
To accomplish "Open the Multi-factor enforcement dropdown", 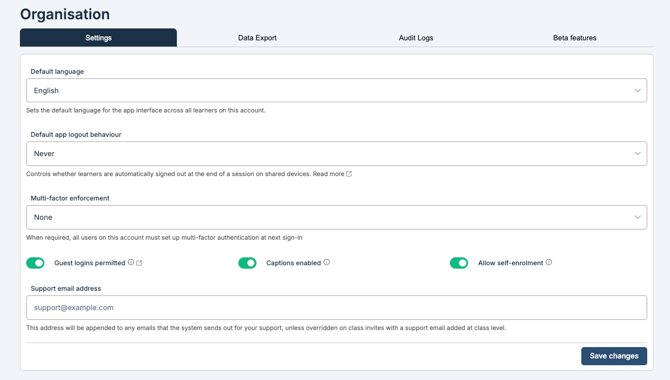I will pos(336,217).
